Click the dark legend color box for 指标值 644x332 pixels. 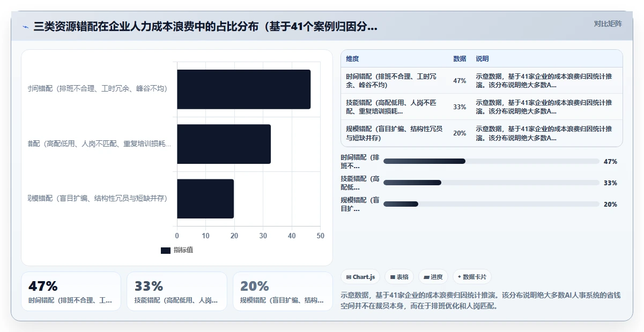(166, 251)
